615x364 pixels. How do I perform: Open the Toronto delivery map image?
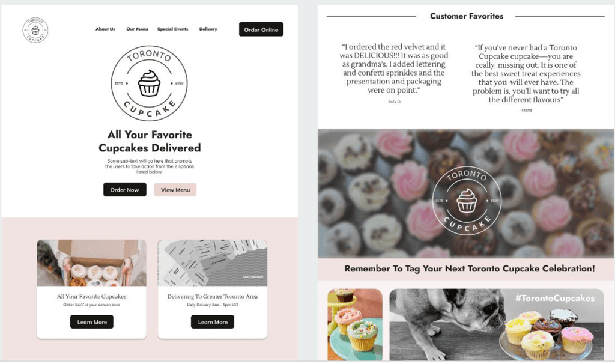click(x=213, y=263)
